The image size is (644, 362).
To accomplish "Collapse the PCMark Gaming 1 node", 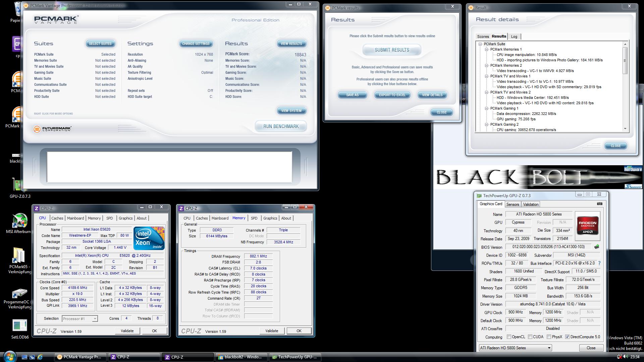I will point(486,108).
